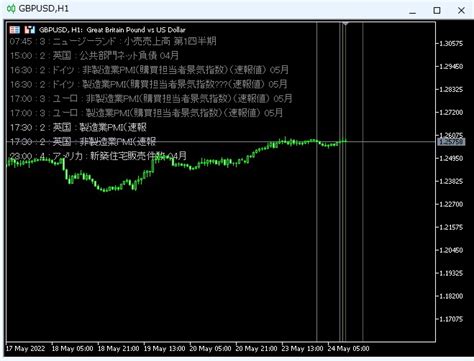Viewport: 474px width, 361px height.
Task: Click the 1.28325 price scale label
Action: click(x=451, y=90)
